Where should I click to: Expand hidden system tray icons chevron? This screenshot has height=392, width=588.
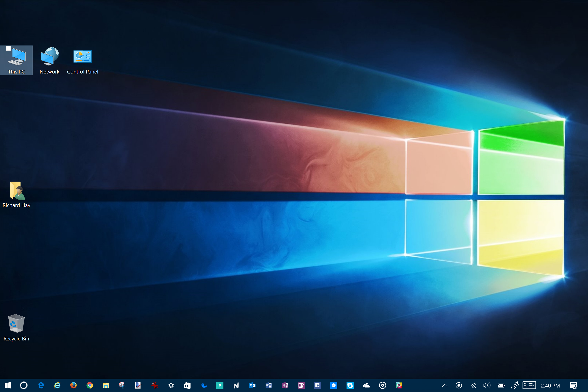click(x=445, y=385)
